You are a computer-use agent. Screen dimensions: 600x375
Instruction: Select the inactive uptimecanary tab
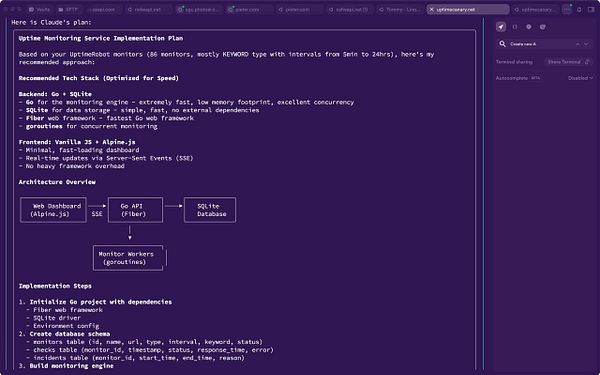click(x=535, y=10)
